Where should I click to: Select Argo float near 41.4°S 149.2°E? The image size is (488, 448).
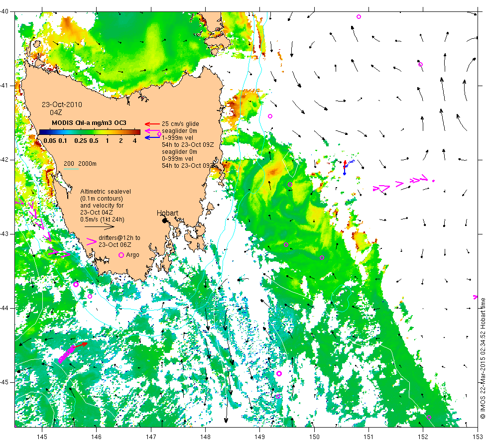(x=270, y=116)
